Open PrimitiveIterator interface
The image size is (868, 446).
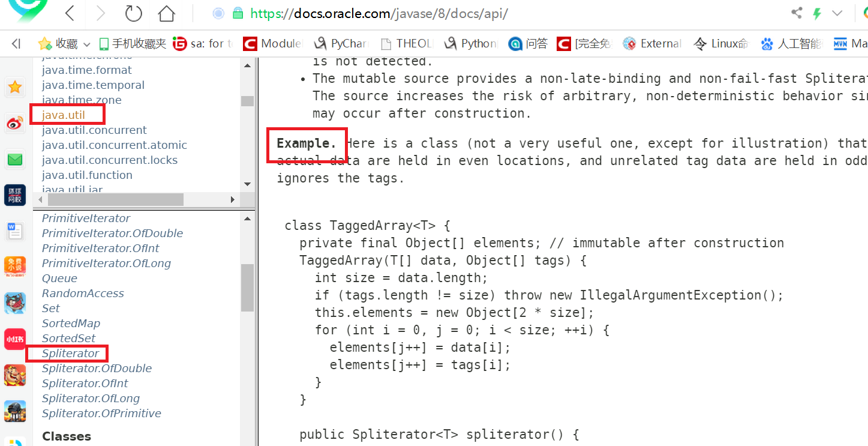[86, 218]
